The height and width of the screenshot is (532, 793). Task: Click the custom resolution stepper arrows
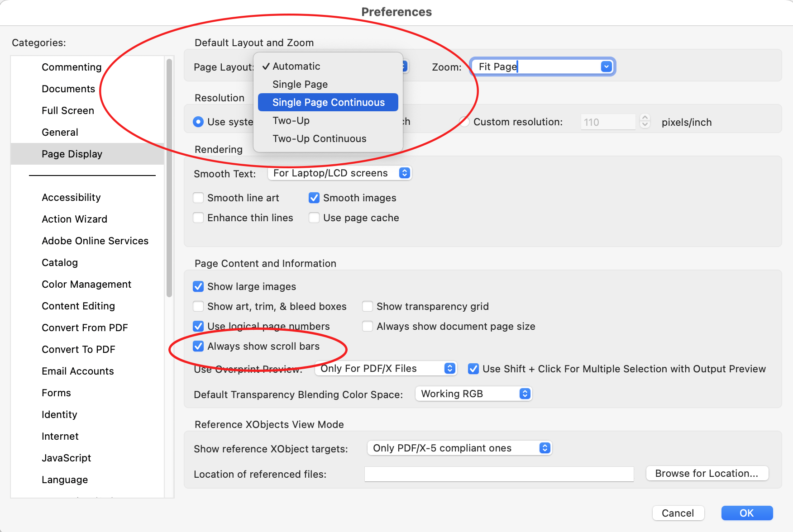click(x=645, y=121)
